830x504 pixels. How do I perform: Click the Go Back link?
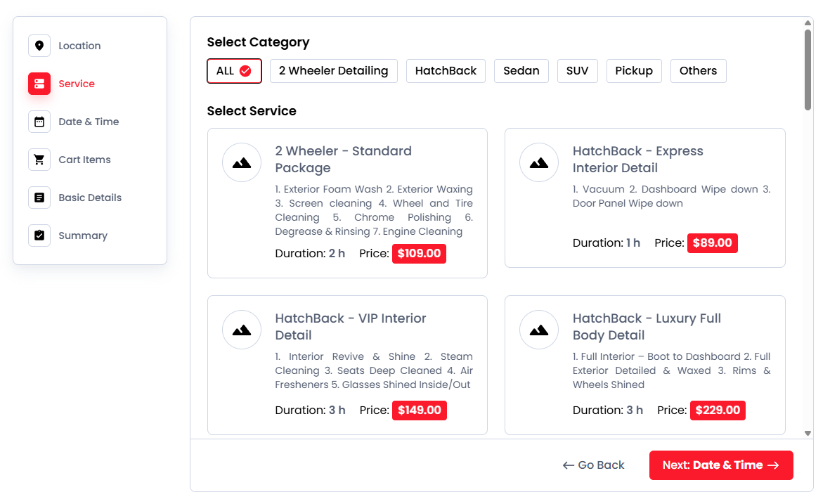[594, 465]
